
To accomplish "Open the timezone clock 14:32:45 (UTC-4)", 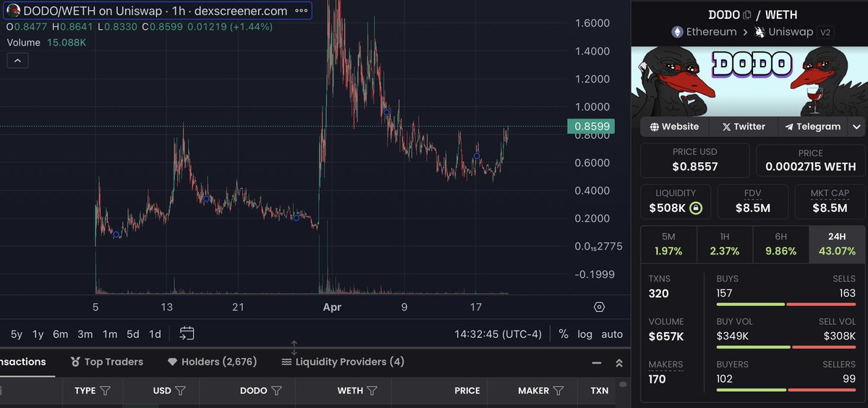I will 498,334.
